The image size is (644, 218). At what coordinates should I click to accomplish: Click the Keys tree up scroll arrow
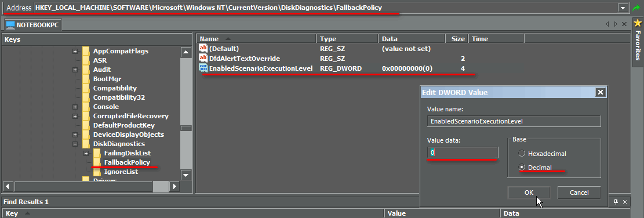click(186, 52)
